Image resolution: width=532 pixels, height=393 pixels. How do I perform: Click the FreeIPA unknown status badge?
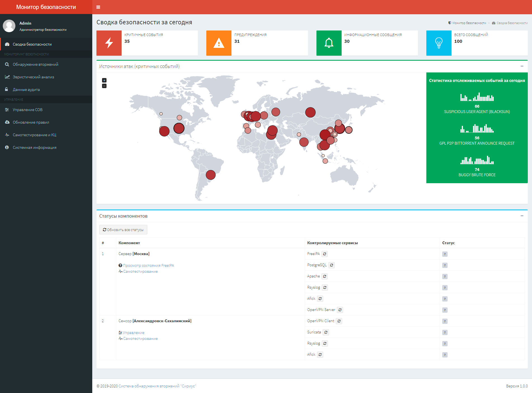tap(445, 254)
